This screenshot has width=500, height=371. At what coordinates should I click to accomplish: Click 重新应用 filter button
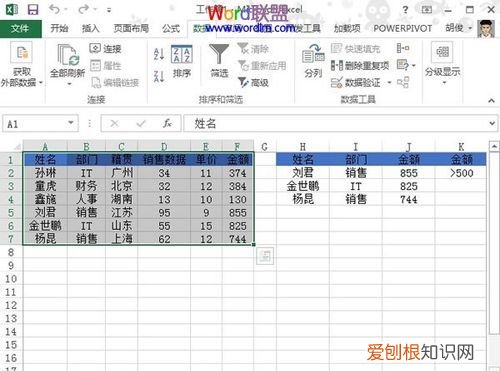tap(262, 66)
